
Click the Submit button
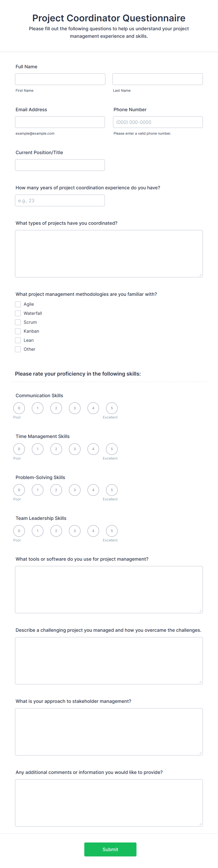110,849
